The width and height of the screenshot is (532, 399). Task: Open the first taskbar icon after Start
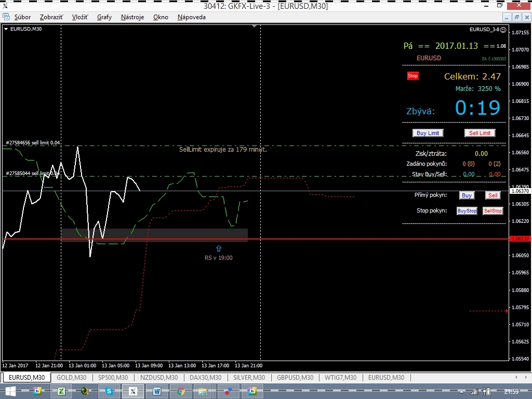click(x=37, y=392)
